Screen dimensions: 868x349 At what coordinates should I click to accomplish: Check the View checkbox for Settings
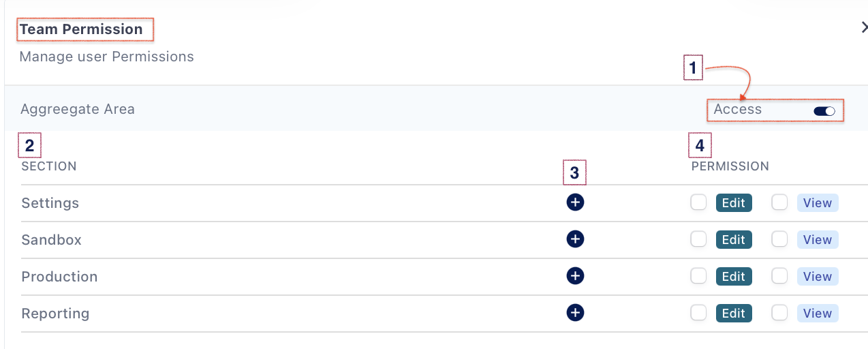pyautogui.click(x=779, y=202)
